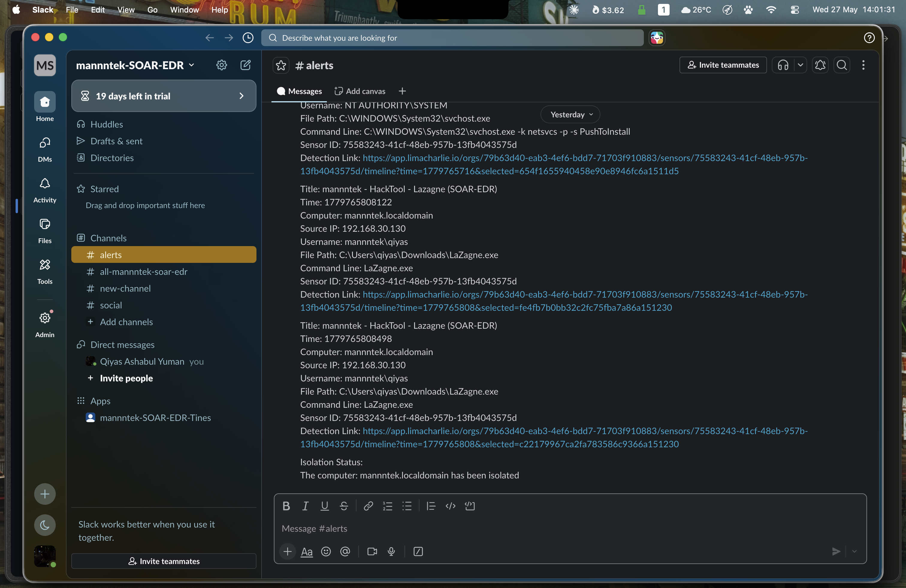906x588 pixels.
Task: Collapse the Direct messages section header
Action: point(122,345)
